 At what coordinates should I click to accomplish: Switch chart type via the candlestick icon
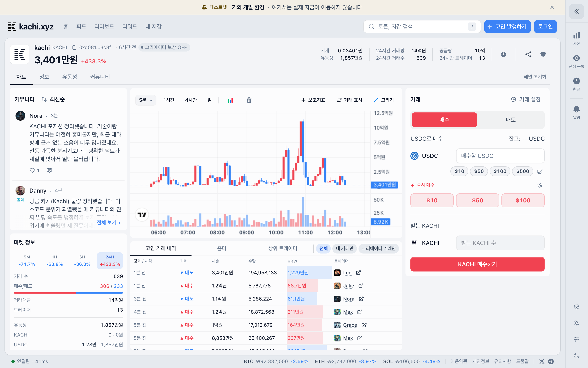[230, 100]
